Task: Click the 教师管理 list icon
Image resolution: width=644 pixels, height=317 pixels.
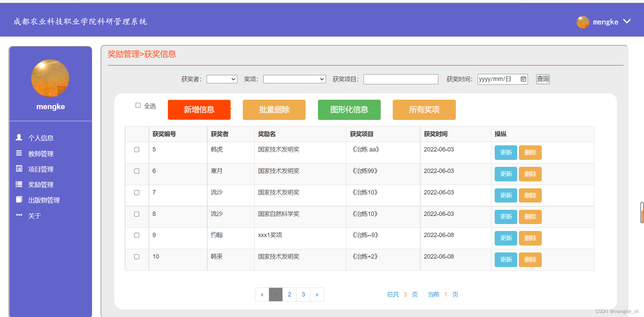Action: [19, 153]
